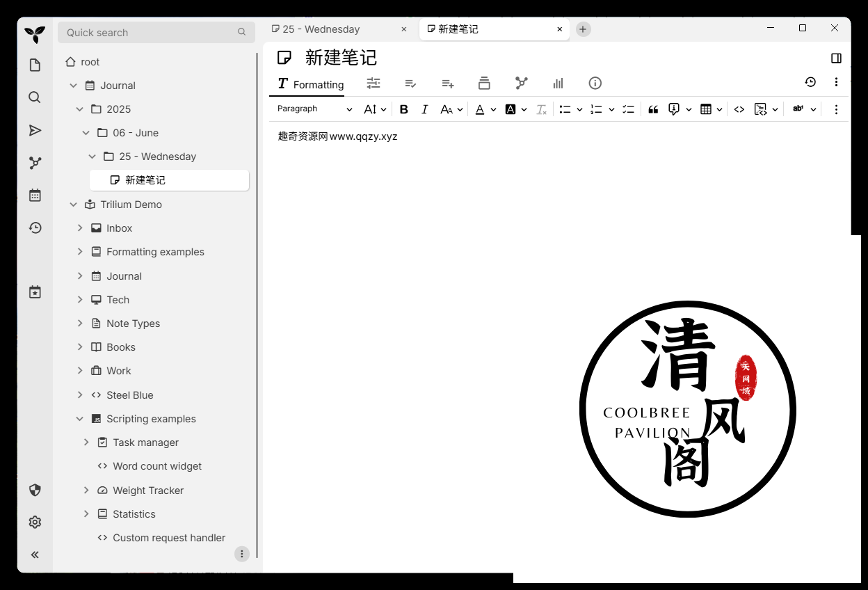The width and height of the screenshot is (868, 590).
Task: Show recent changes from the left launcher bar
Action: (35, 228)
